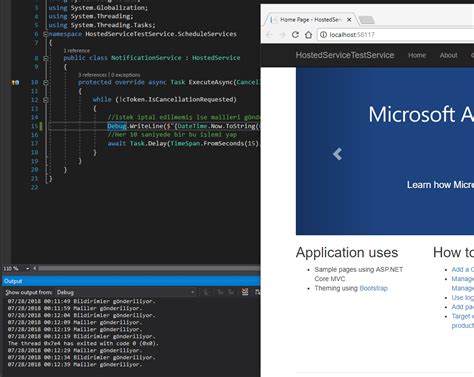View site information icon next to localhost
This screenshot has width=474, height=377.
[x=323, y=35]
